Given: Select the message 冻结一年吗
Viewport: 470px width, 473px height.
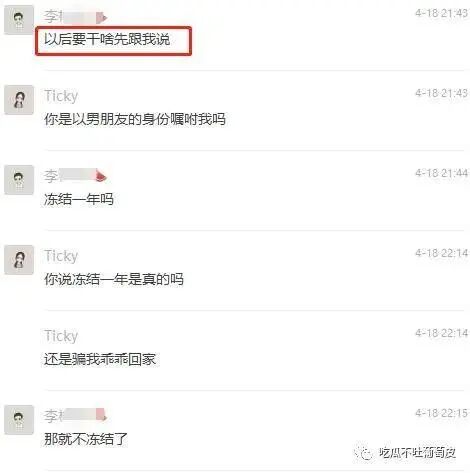Looking at the screenshot, I should 79,199.
